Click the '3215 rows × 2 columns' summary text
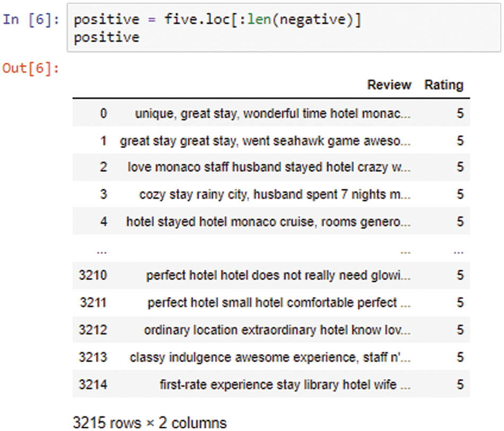Image resolution: width=504 pixels, height=431 pixels. click(x=149, y=423)
